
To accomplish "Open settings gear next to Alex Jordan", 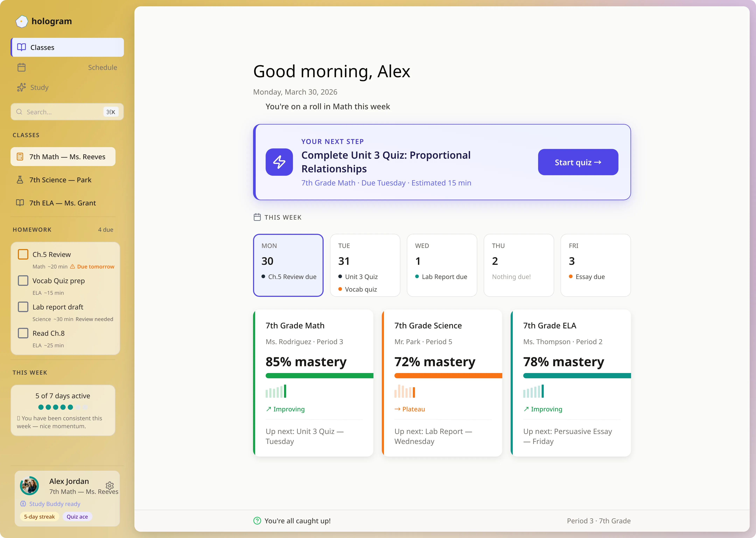I will [x=110, y=486].
